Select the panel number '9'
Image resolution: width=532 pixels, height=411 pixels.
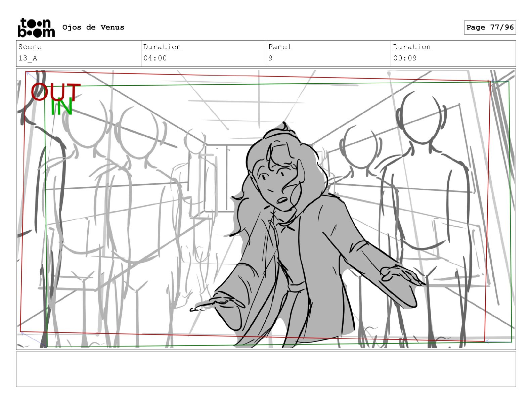[271, 58]
